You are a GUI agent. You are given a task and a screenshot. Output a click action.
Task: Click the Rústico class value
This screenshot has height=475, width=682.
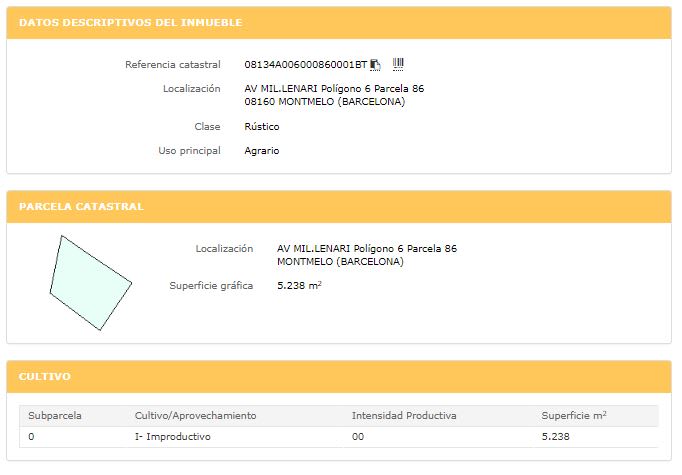pos(262,127)
